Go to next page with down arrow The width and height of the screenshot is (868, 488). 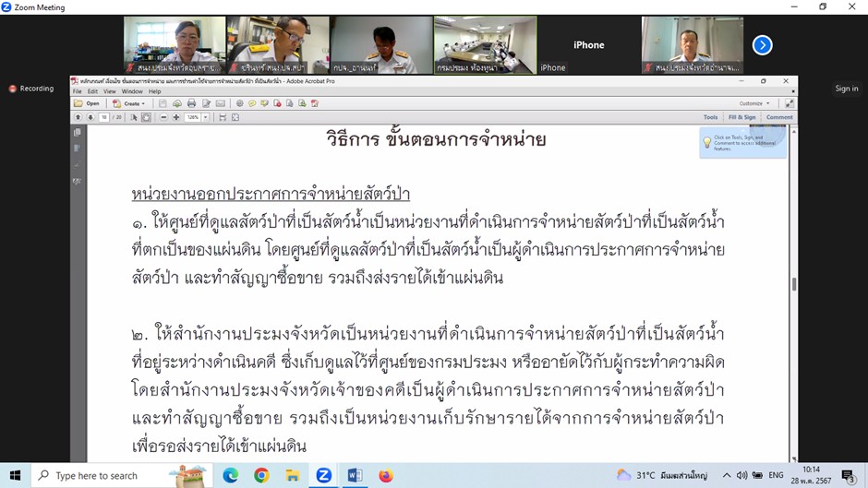90,118
